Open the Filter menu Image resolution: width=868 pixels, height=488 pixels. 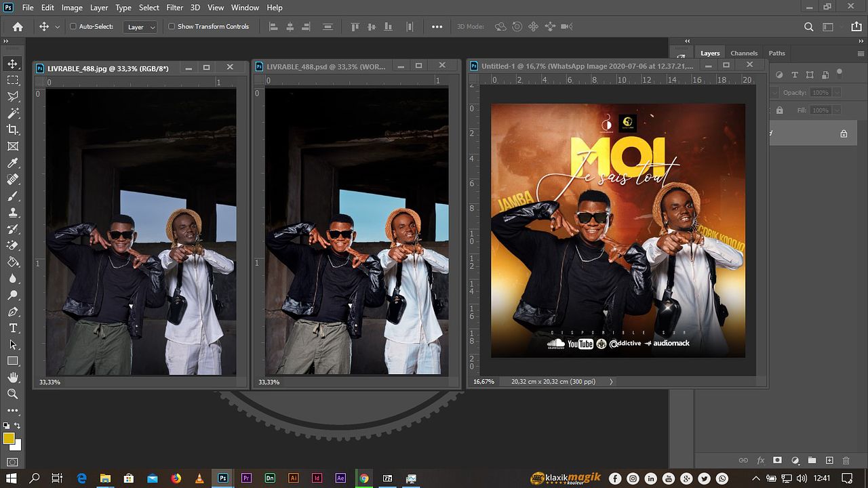click(x=174, y=7)
